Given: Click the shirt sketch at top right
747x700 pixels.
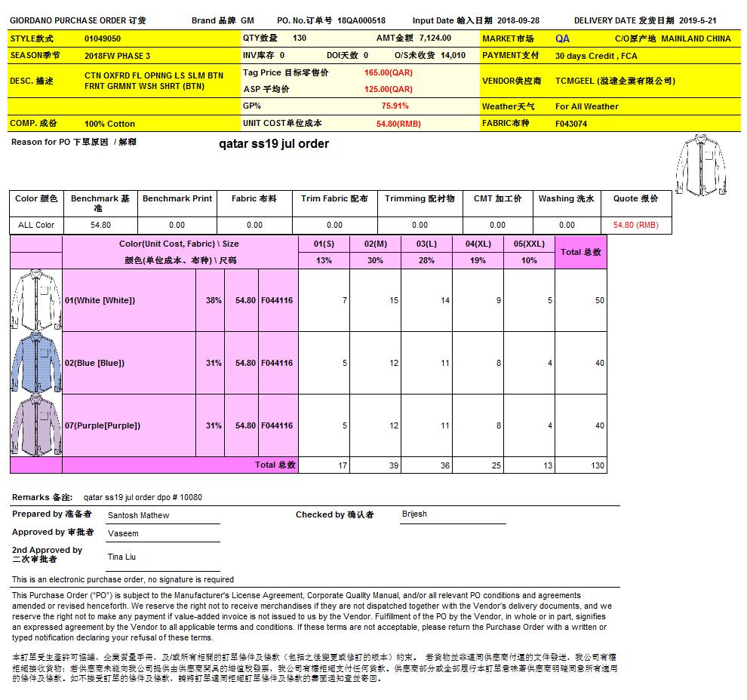Looking at the screenshot, I should point(702,164).
